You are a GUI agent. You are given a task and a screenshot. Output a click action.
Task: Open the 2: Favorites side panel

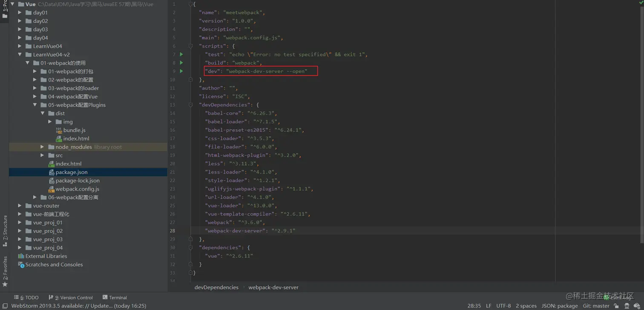coord(5,271)
